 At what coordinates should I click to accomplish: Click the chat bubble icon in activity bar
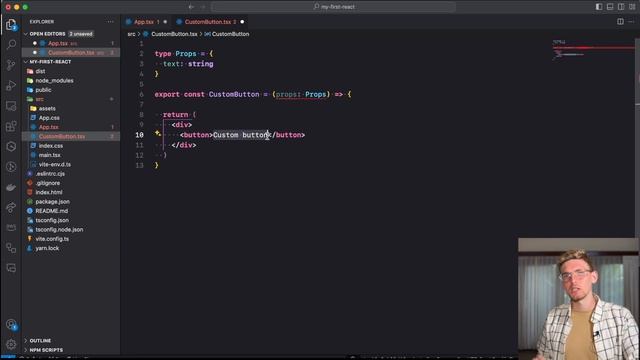tap(11, 268)
